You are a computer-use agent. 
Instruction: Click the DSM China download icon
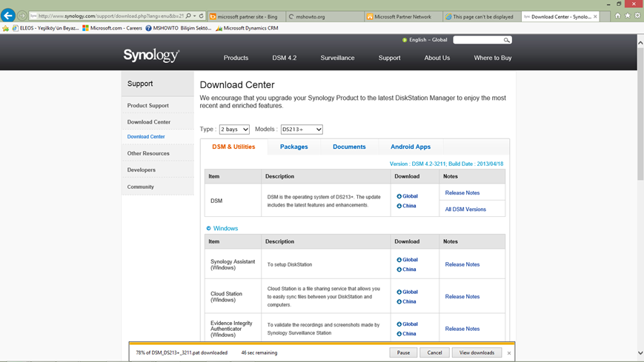point(399,206)
